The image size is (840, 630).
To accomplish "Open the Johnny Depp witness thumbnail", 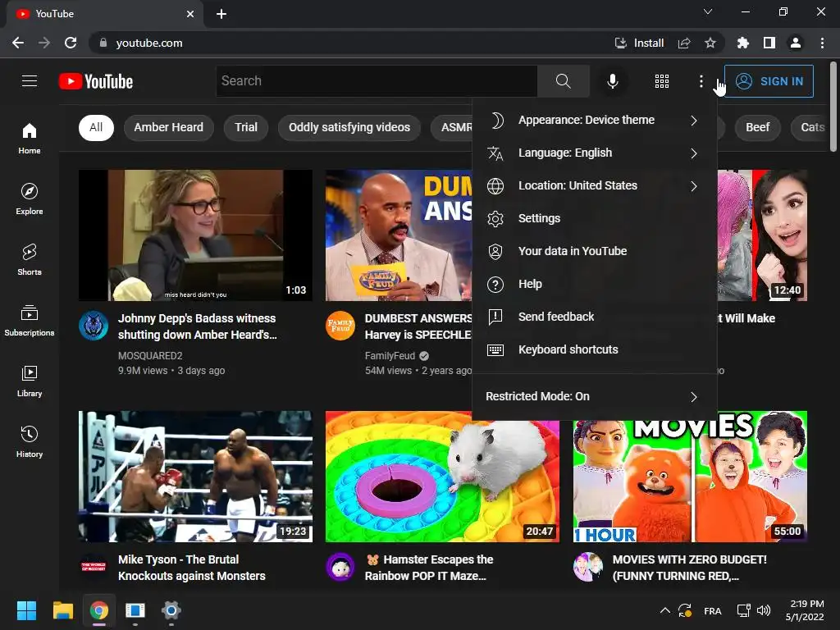I will click(195, 235).
